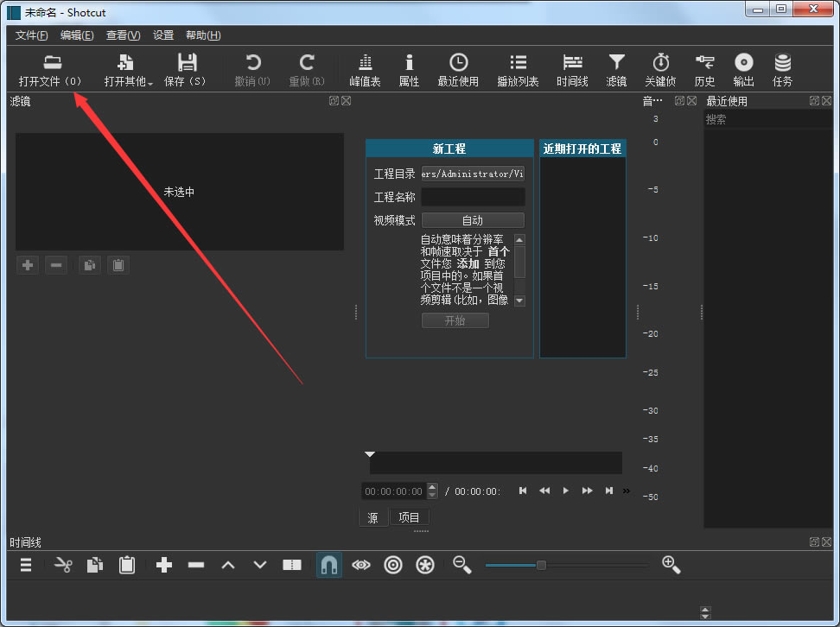The height and width of the screenshot is (627, 840).
Task: Click the 撤销 undo button
Action: pyautogui.click(x=251, y=69)
